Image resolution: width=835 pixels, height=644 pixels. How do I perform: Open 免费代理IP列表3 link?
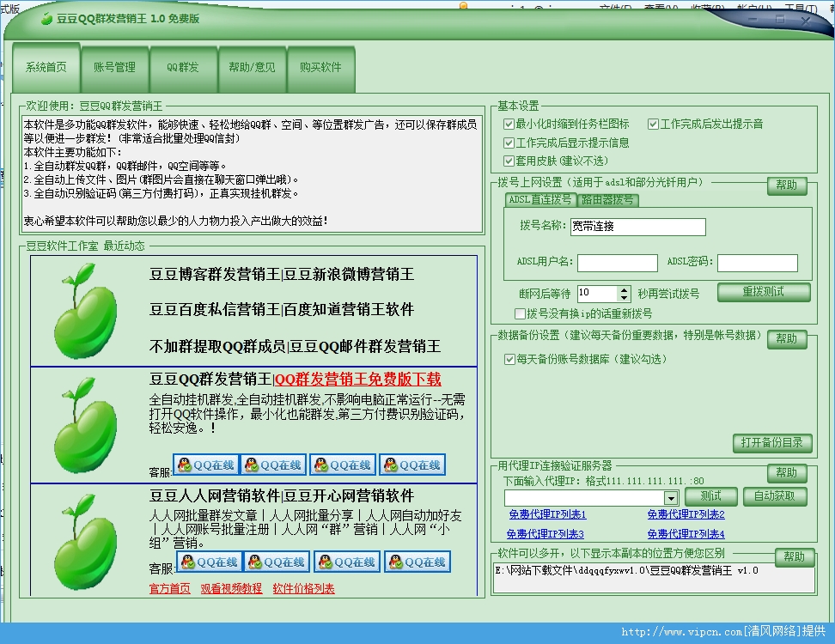tap(545, 534)
